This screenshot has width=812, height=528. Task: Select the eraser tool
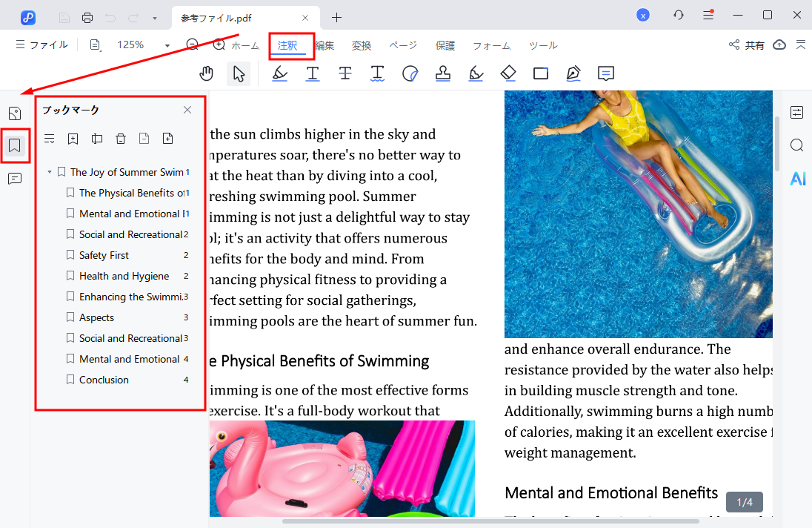point(508,73)
